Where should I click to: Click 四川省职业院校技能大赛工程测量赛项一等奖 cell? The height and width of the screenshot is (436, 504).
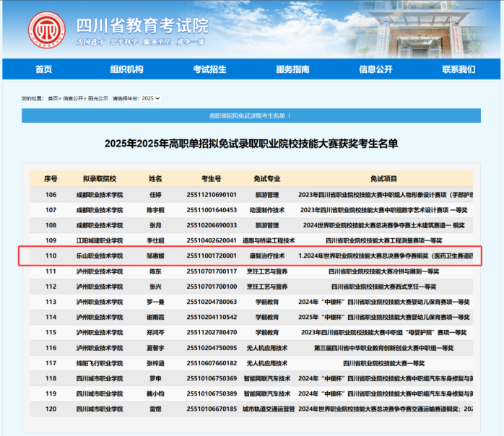point(384,240)
